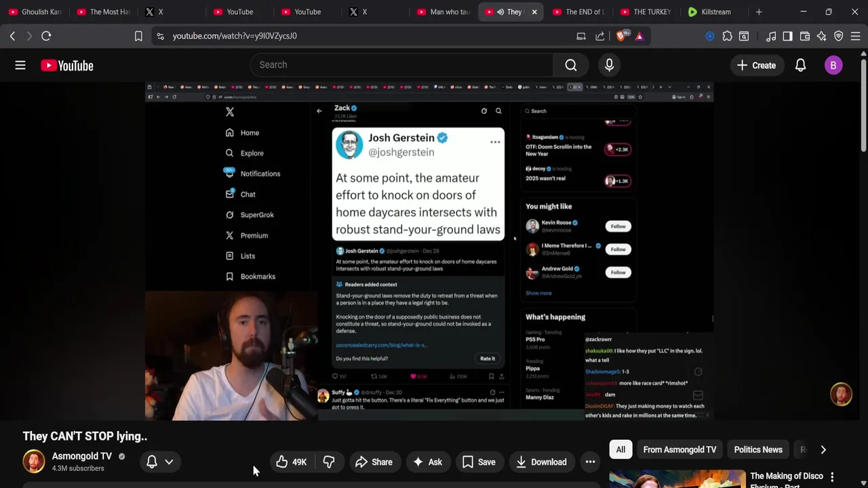The width and height of the screenshot is (868, 488).
Task: Click the video player to pause
Action: coord(429,251)
